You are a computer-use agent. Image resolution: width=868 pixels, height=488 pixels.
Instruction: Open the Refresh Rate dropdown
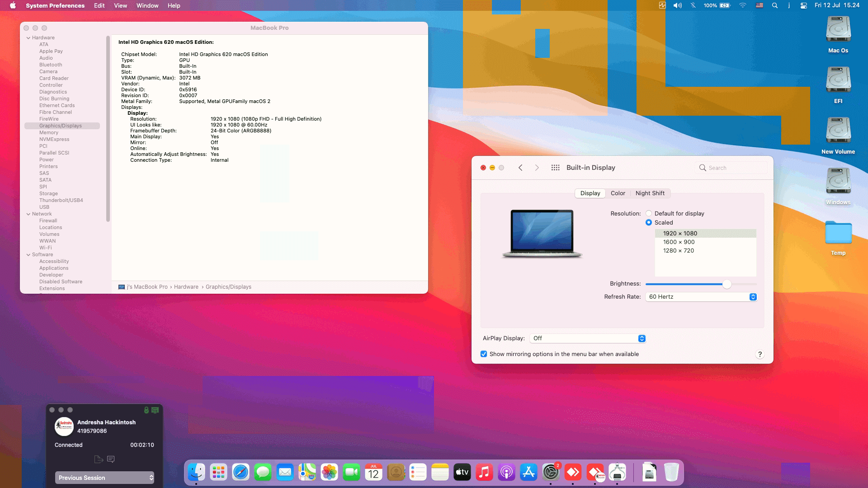[701, 297]
